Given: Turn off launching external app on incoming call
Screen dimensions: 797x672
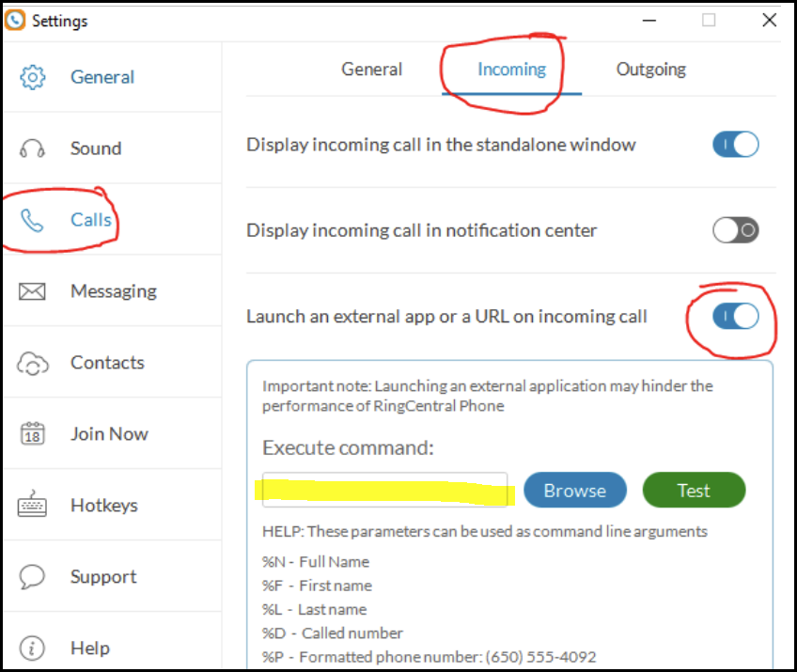Looking at the screenshot, I should point(735,317).
